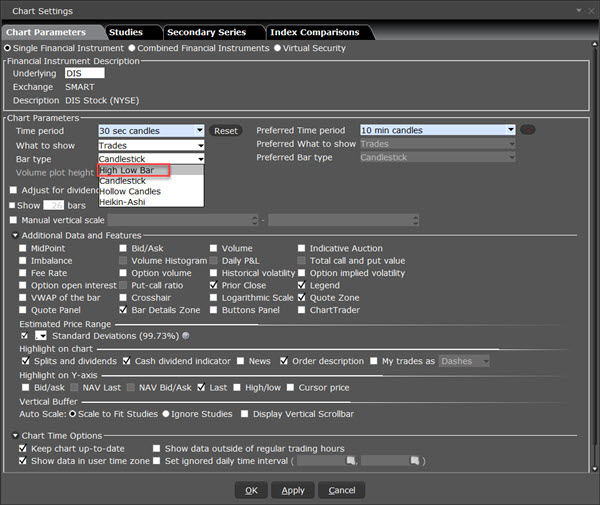The height and width of the screenshot is (505, 600).
Task: Uncheck Bar Details Zone checkbox
Action: [123, 310]
